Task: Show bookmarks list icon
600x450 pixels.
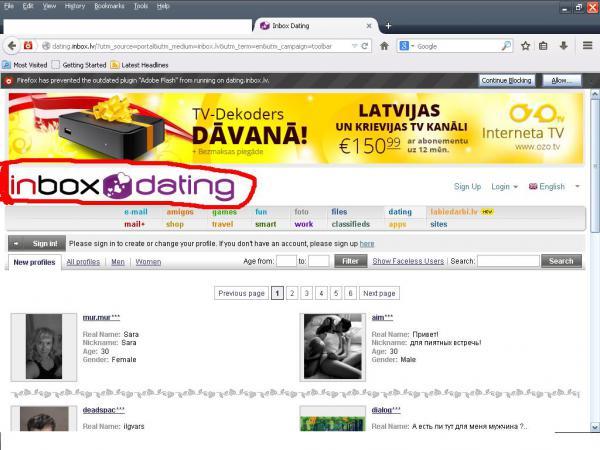Action: point(543,46)
